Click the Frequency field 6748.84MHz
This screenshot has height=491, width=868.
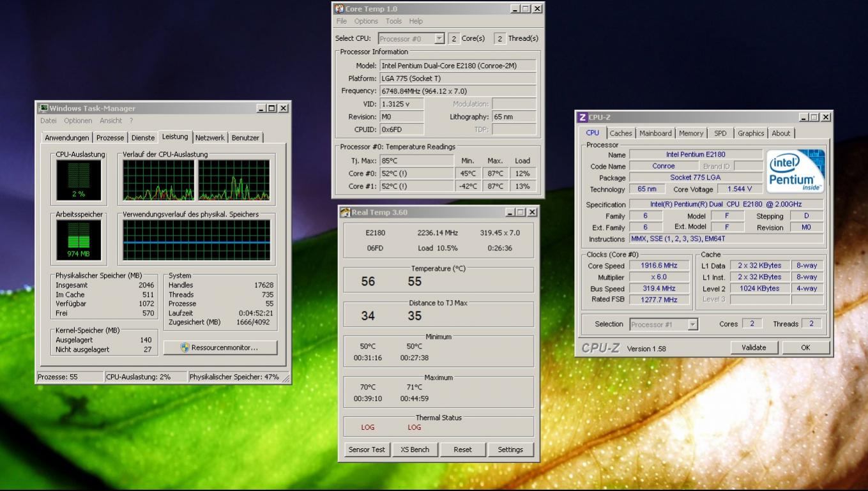(x=458, y=91)
